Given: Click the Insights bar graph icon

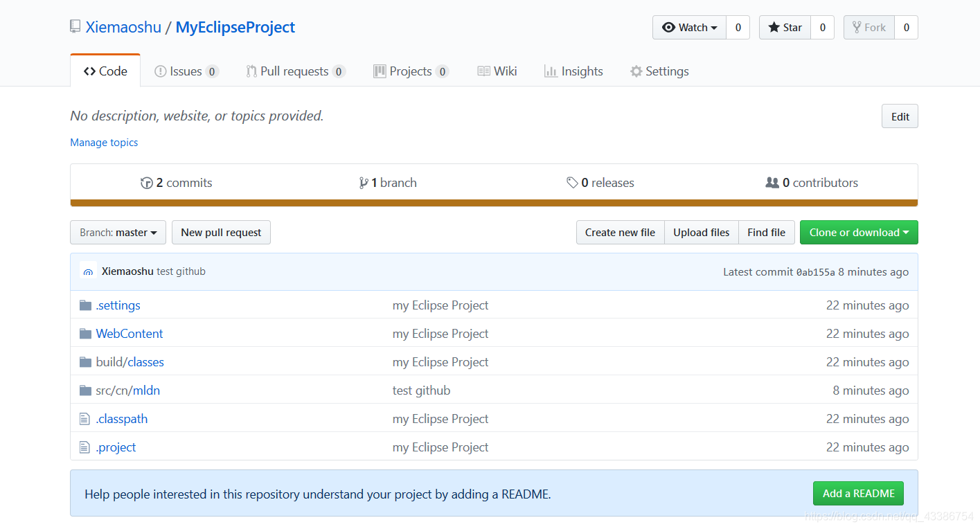Looking at the screenshot, I should pos(551,71).
